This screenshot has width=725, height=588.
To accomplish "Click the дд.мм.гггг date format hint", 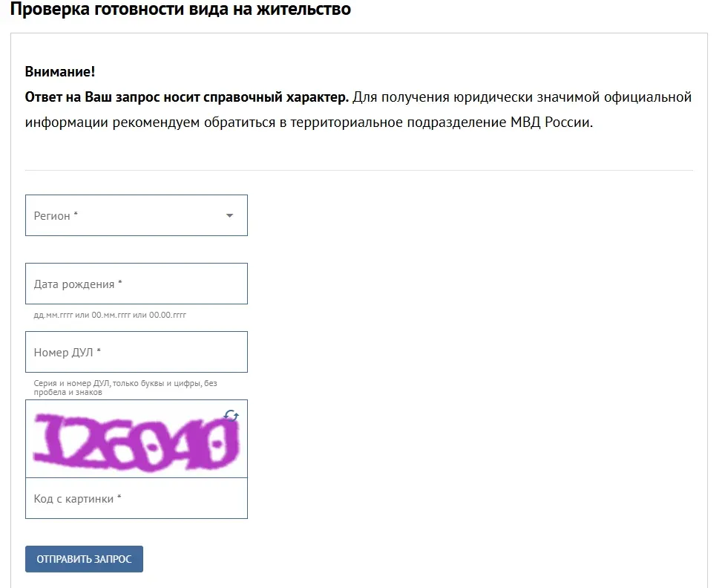I will [110, 315].
